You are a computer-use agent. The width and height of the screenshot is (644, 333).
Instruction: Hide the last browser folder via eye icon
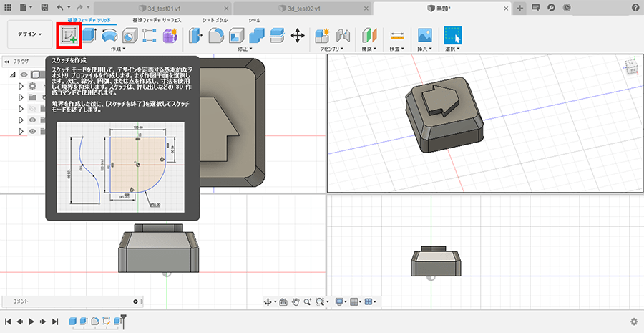point(32,131)
